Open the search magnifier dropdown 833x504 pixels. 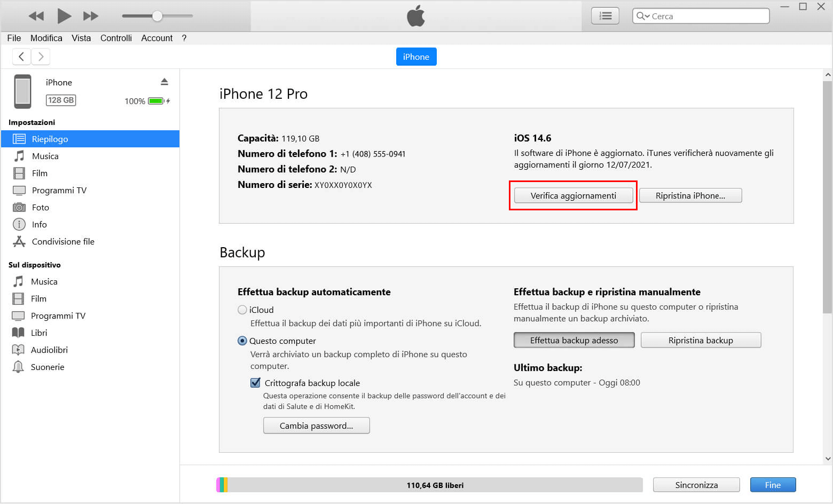pos(642,16)
